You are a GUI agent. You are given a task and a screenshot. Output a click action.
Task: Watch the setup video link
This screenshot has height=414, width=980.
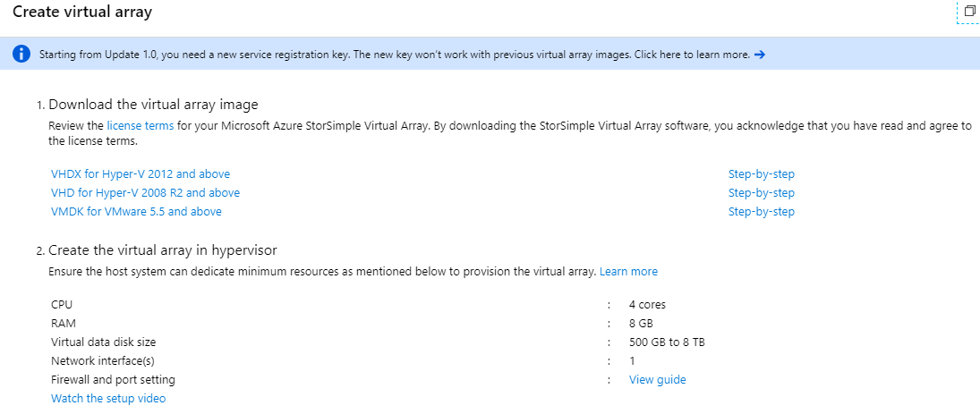point(108,399)
